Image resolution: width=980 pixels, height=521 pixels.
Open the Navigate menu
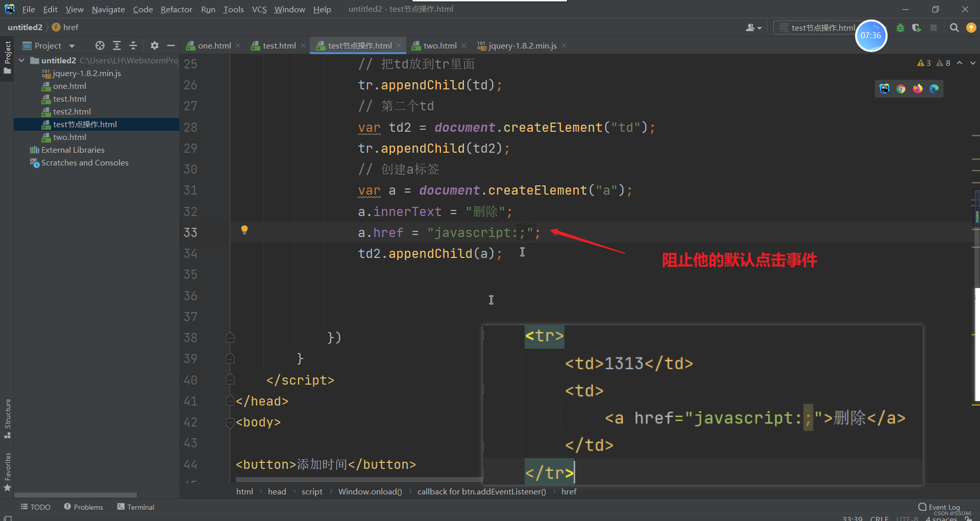click(x=108, y=9)
